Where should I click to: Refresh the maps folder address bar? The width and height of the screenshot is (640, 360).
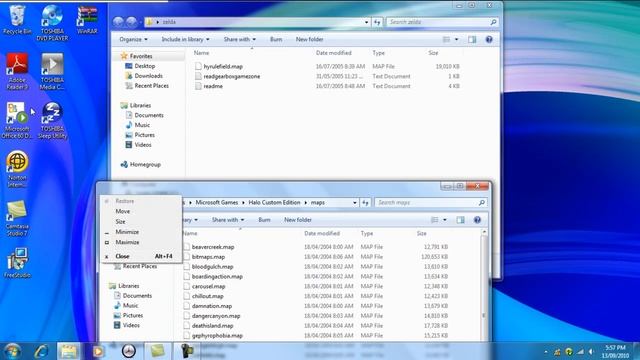[x=365, y=202]
